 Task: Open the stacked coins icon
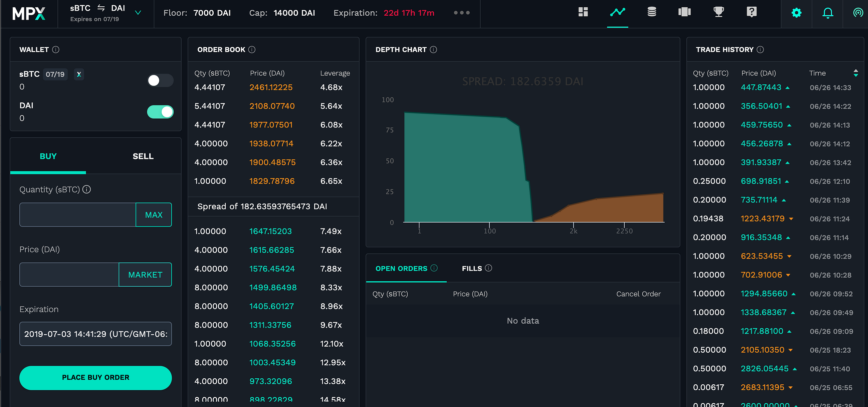coord(652,12)
